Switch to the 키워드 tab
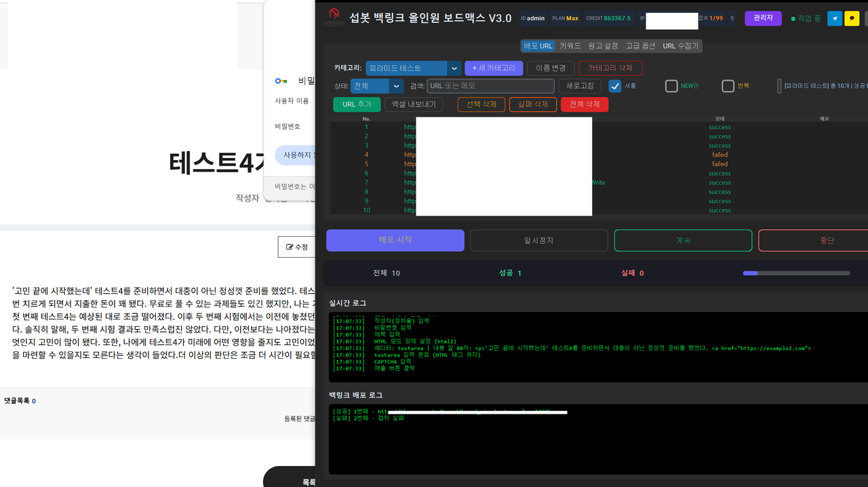Screen dimensions: 868x487 tap(570, 46)
